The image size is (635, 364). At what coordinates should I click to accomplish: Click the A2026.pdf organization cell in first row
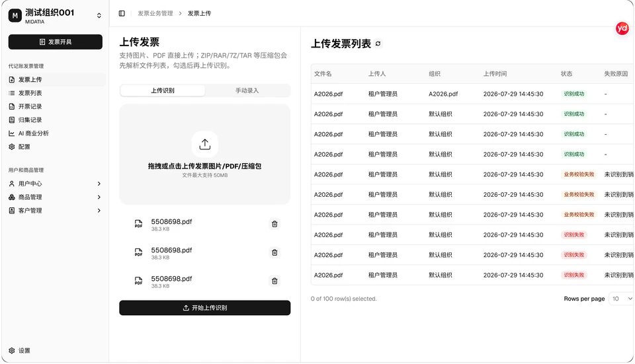click(443, 94)
